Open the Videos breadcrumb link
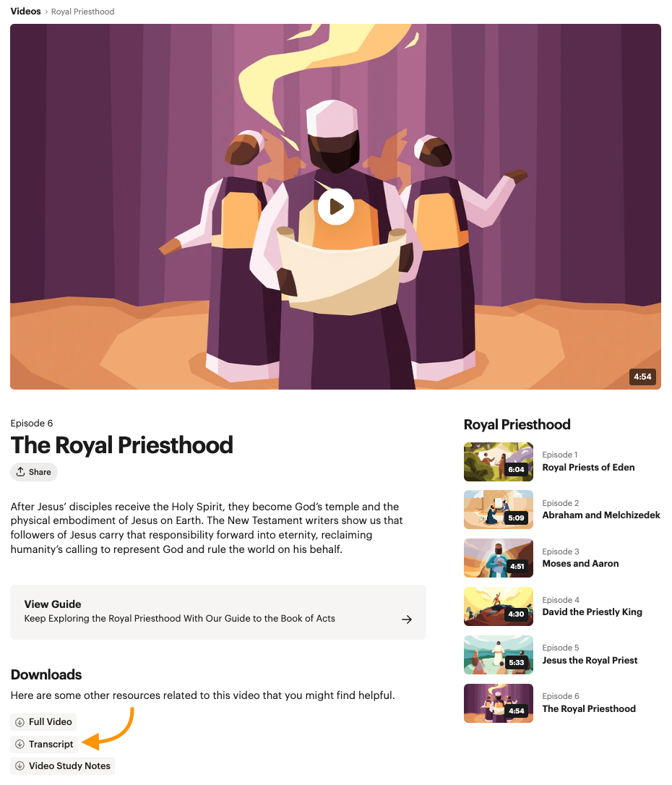Viewport: 672px width, 785px height. coord(25,11)
